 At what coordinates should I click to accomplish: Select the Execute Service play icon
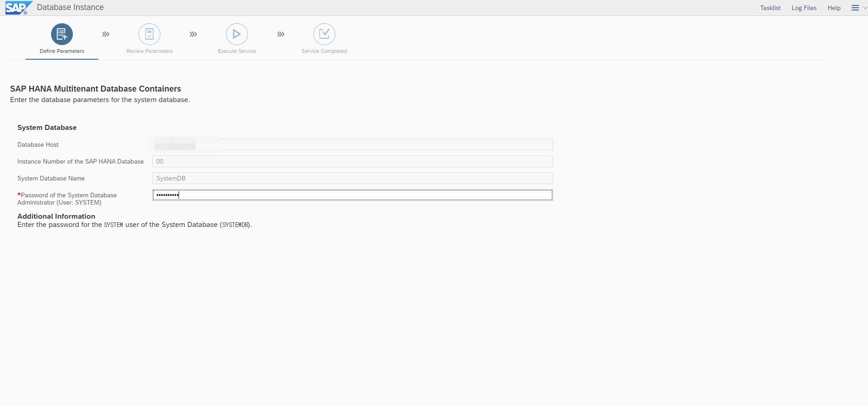click(x=237, y=34)
